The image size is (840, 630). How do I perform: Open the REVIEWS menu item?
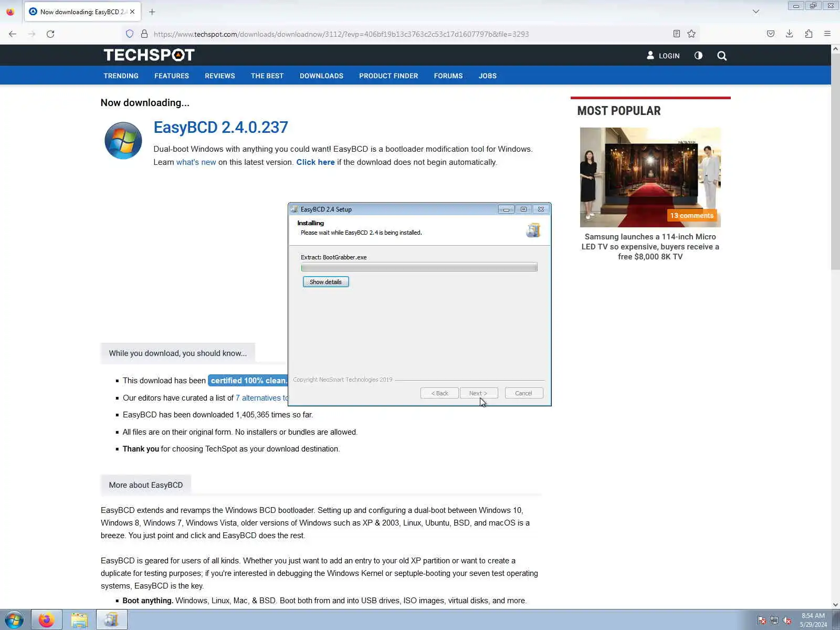(x=220, y=76)
